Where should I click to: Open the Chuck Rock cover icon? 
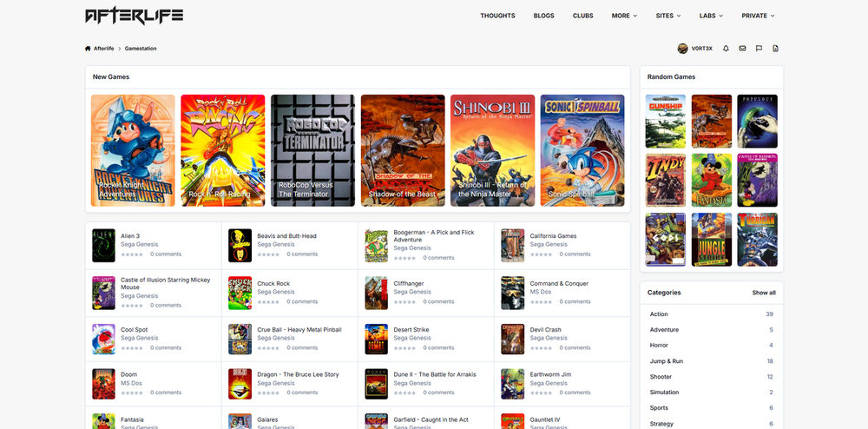click(240, 293)
